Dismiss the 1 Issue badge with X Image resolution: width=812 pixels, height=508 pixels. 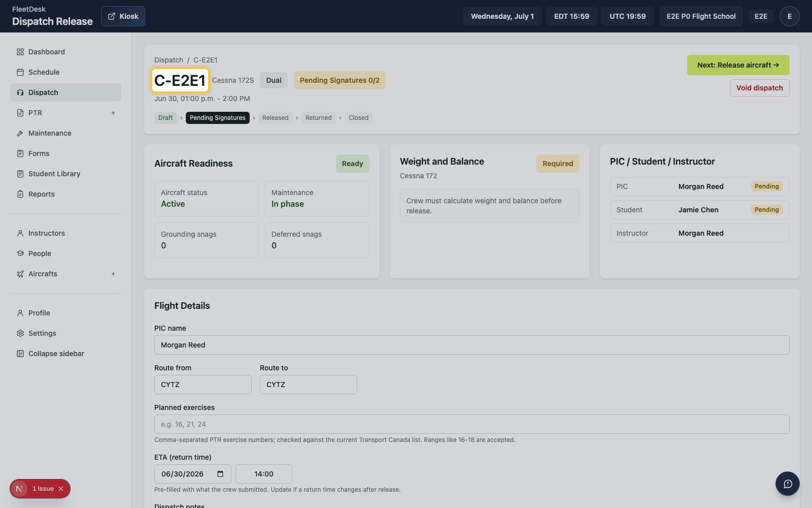pyautogui.click(x=61, y=489)
